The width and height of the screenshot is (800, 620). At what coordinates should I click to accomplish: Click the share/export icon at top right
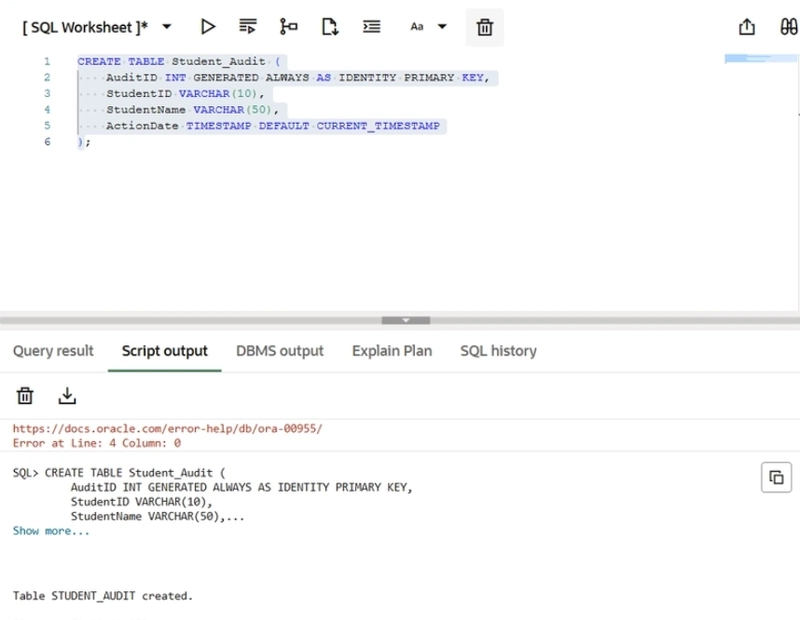point(746,27)
